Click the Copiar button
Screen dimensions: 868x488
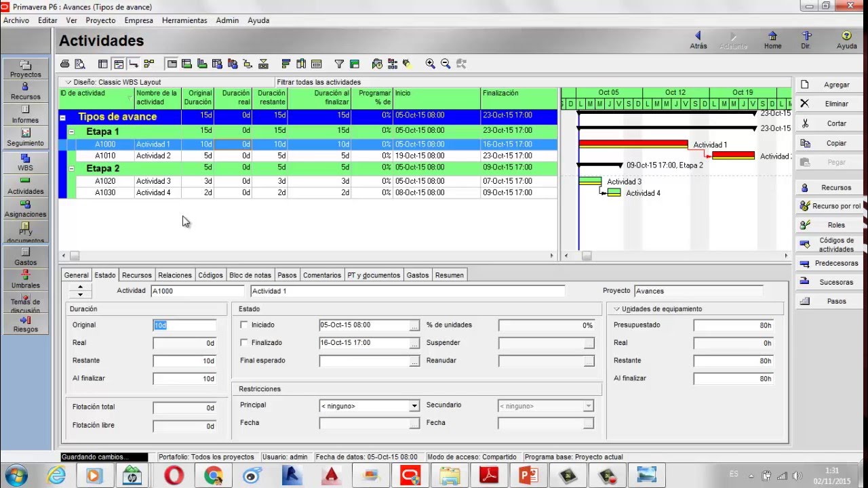[828, 143]
